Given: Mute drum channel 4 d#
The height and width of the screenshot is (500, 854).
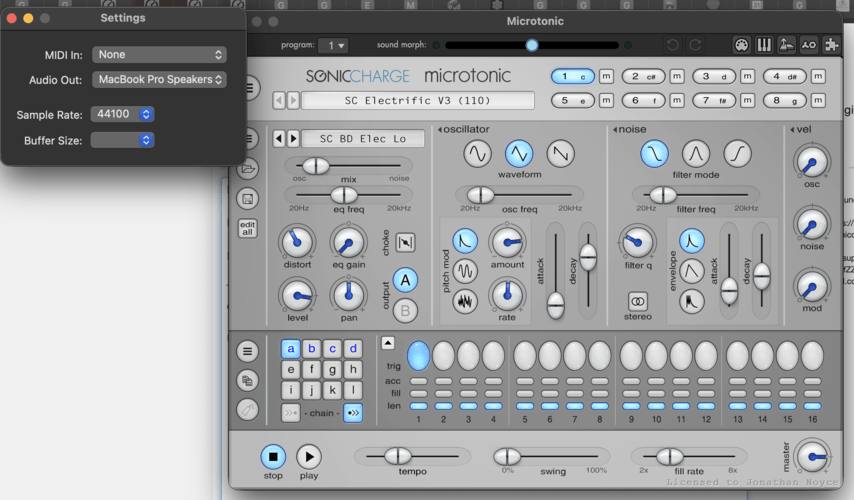Looking at the screenshot, I should click(x=818, y=76).
